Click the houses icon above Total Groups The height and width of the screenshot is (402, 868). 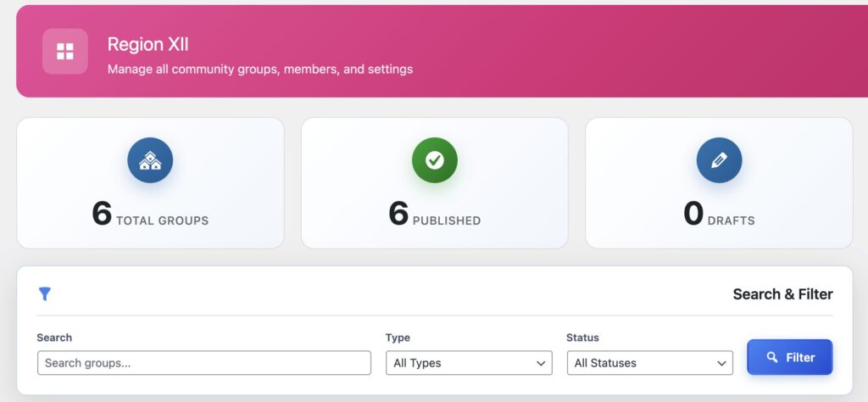pyautogui.click(x=150, y=160)
